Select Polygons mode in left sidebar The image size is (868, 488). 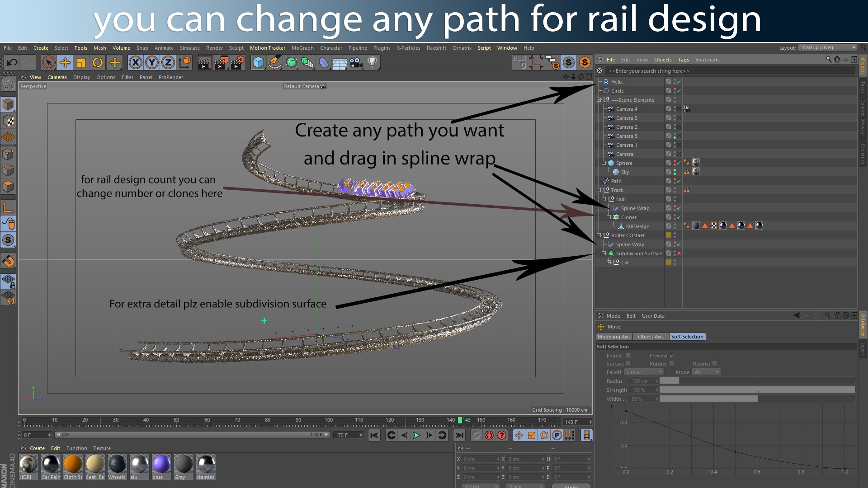coord(8,187)
